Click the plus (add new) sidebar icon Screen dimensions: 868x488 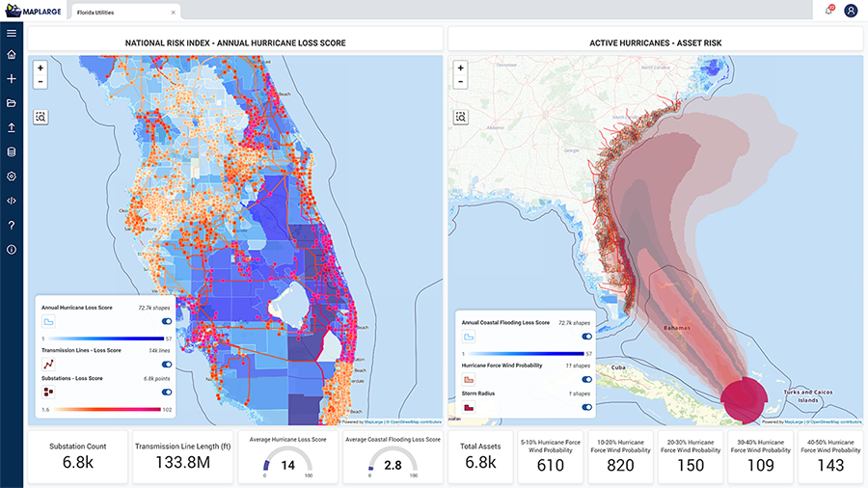coord(12,79)
